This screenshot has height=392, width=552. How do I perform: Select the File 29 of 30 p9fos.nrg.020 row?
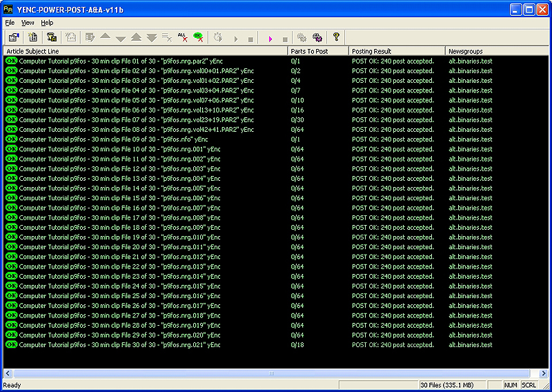(276, 335)
